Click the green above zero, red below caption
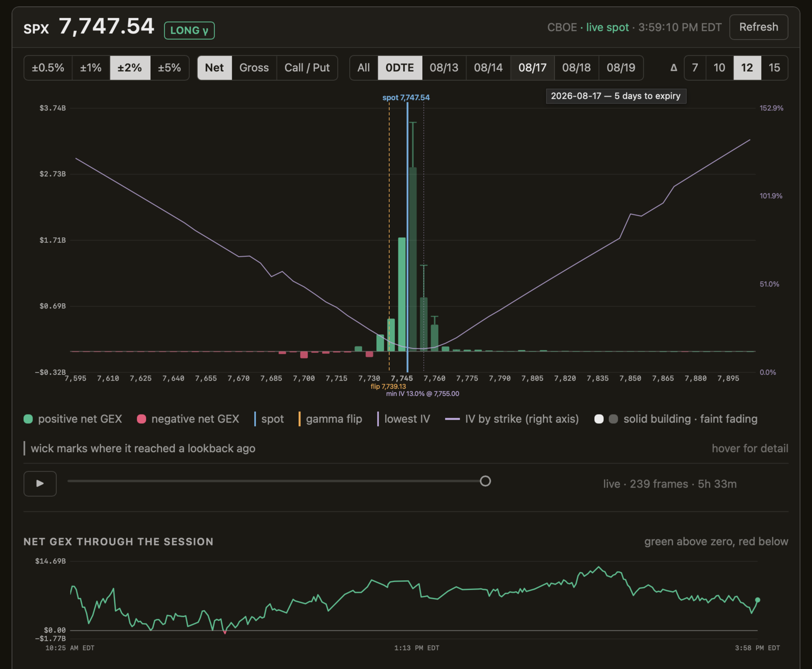Image resolution: width=812 pixels, height=669 pixels. click(716, 542)
